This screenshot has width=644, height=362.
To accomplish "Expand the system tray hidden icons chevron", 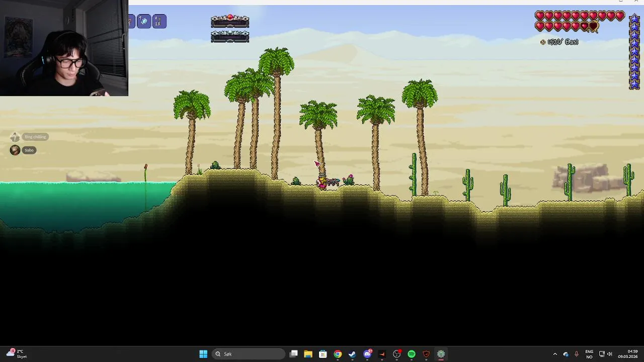I will [555, 354].
